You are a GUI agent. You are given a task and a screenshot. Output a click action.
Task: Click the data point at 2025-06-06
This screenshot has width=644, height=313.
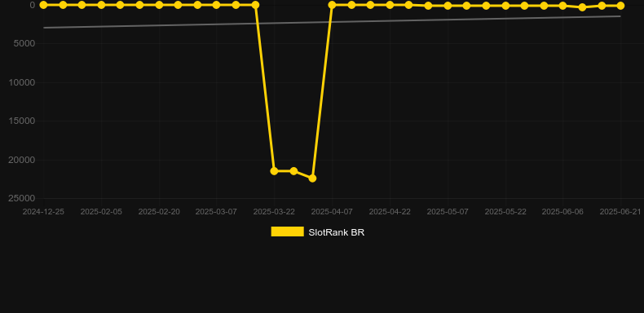[x=562, y=6]
